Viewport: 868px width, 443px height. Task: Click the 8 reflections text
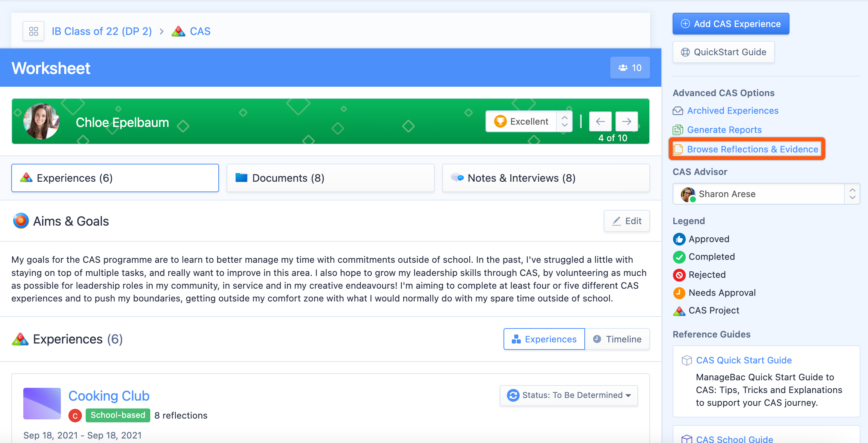181,416
